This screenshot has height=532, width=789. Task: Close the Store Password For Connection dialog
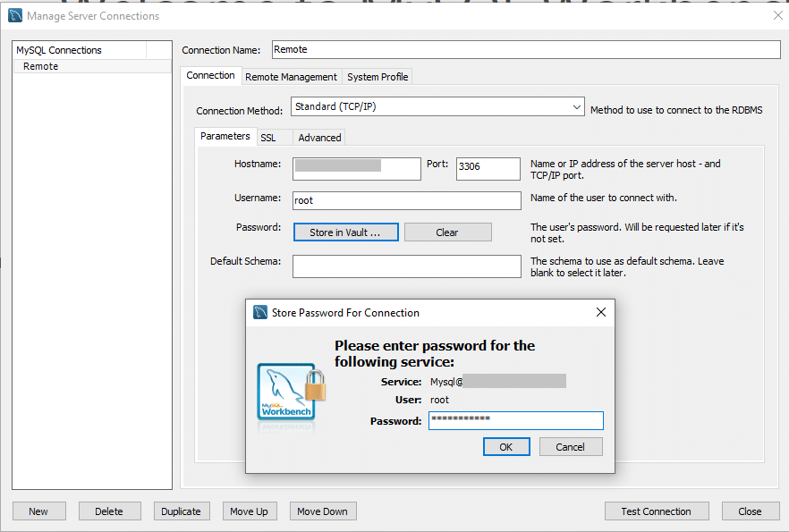(601, 312)
